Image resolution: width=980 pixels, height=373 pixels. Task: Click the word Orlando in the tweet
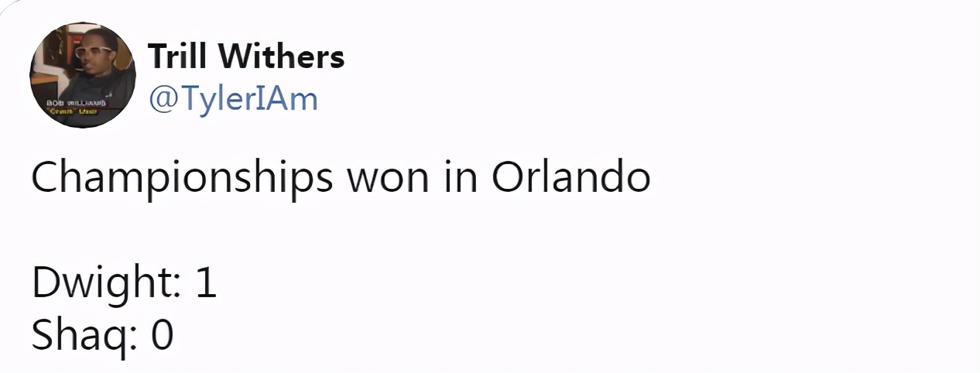click(x=571, y=178)
